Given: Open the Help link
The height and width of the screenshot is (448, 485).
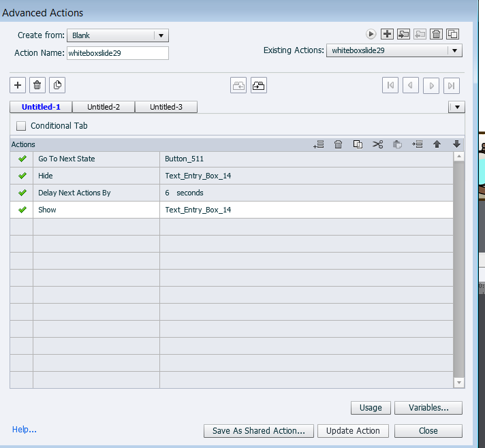Looking at the screenshot, I should [x=25, y=430].
